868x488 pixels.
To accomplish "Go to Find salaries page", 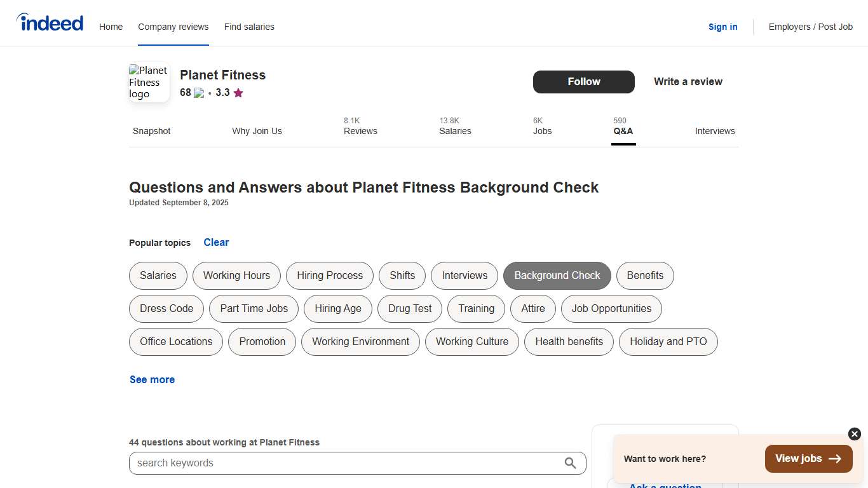I will [249, 27].
